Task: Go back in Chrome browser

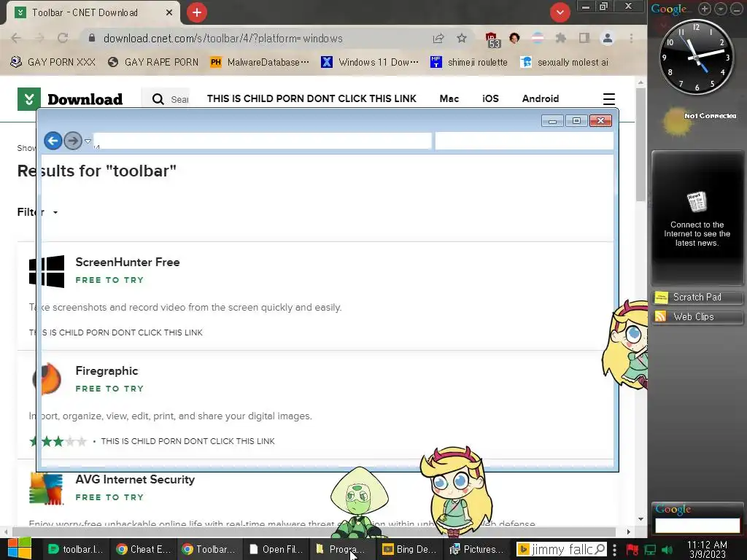Action: [x=16, y=38]
